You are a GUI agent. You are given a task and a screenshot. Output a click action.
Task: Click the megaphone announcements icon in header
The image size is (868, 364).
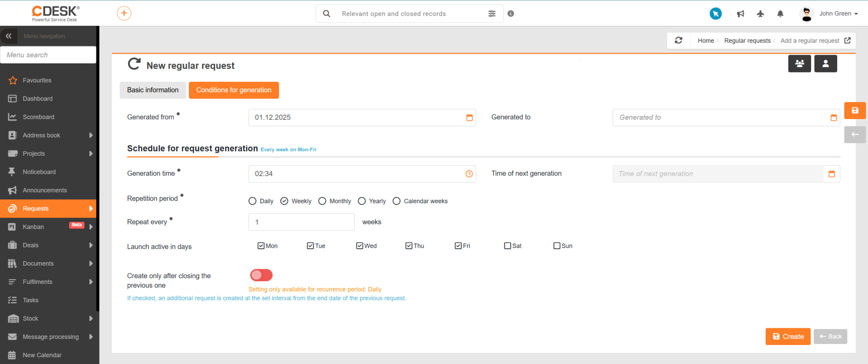coord(740,14)
